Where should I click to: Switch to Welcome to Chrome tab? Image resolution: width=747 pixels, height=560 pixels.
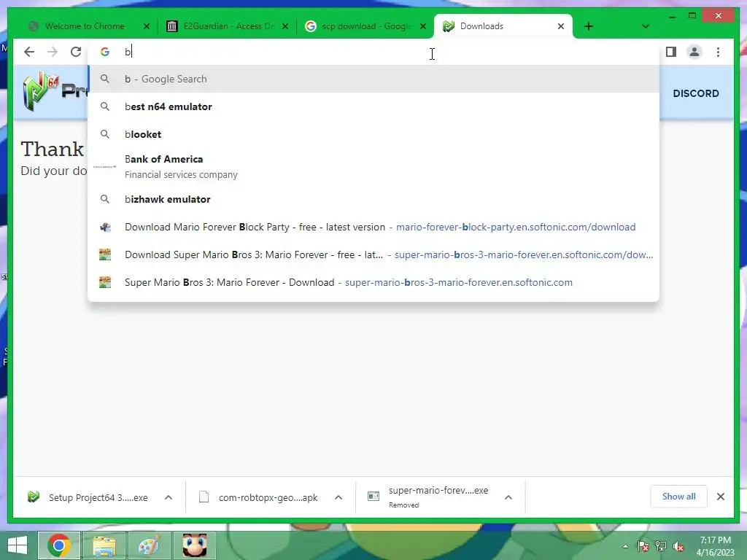(x=85, y=26)
